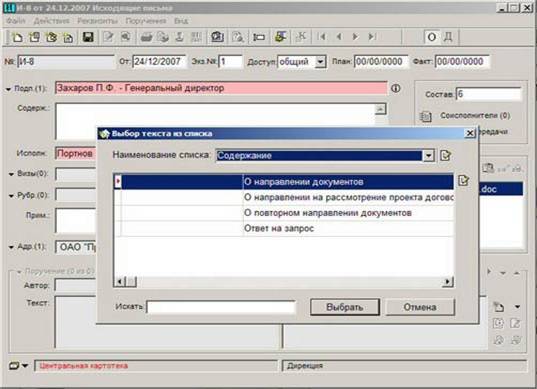Viewport: 537px width, 389px height.
Task: Click the new document toolbar icon
Action: 17,37
